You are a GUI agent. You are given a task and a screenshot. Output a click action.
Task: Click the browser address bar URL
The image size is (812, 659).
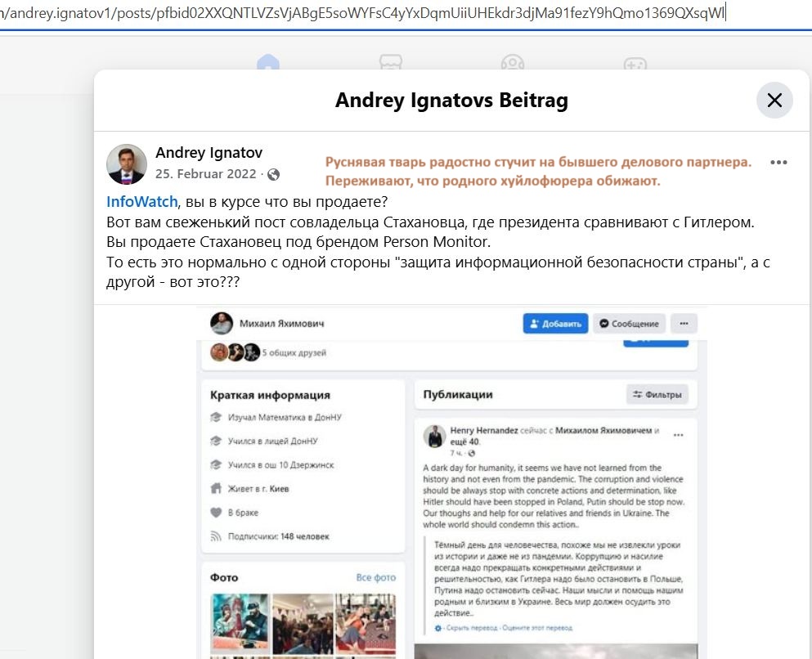pyautogui.click(x=362, y=13)
